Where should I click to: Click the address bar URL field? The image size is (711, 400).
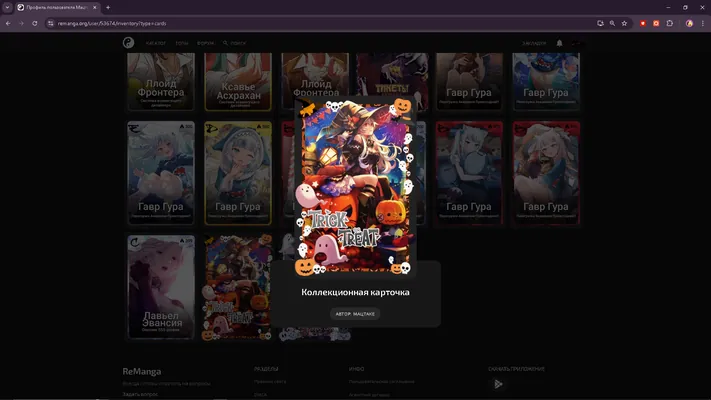(x=317, y=23)
